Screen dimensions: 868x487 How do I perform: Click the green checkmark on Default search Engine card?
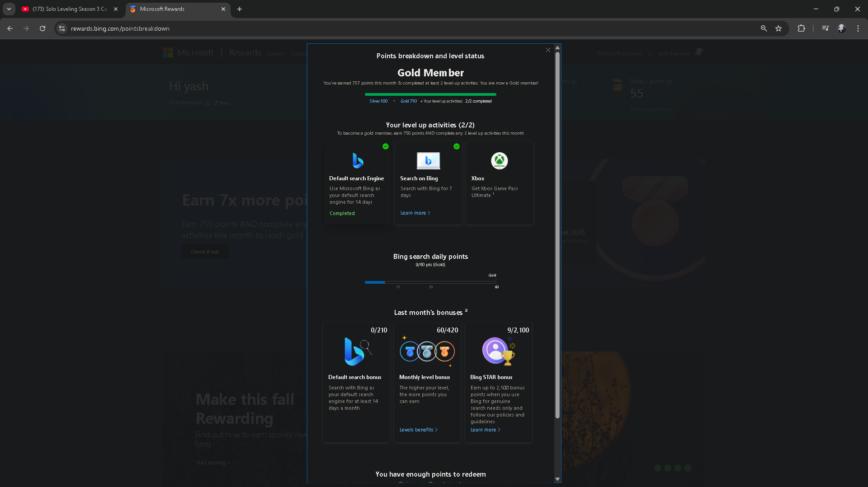pos(386,146)
